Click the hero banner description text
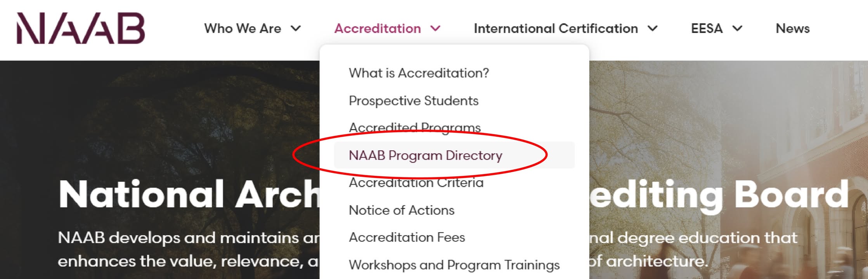The width and height of the screenshot is (868, 279). click(x=428, y=249)
